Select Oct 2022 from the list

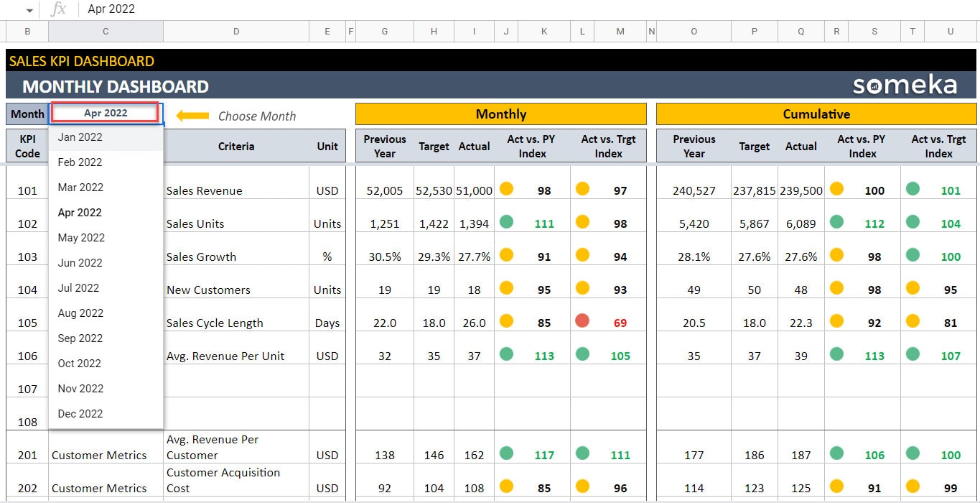[106, 364]
